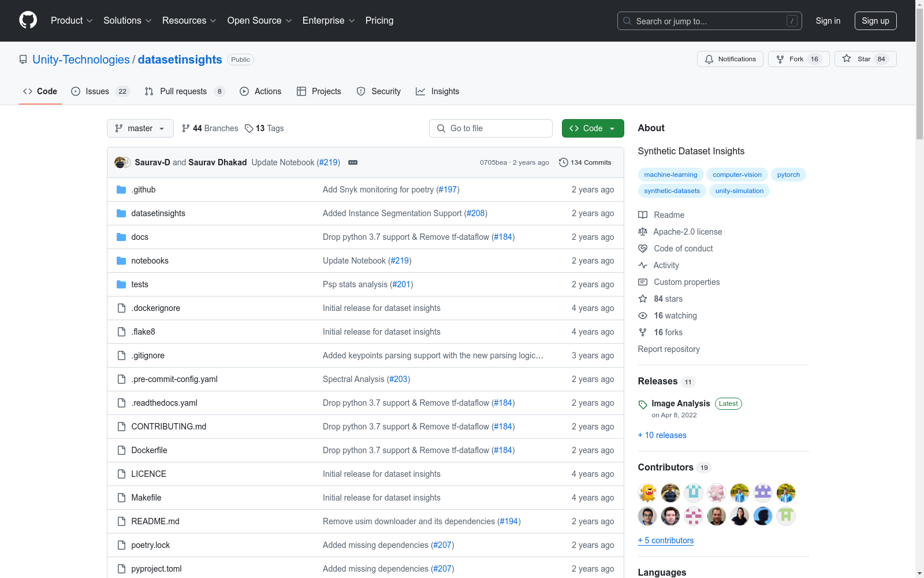Show the + 5 contributors link

tap(666, 540)
